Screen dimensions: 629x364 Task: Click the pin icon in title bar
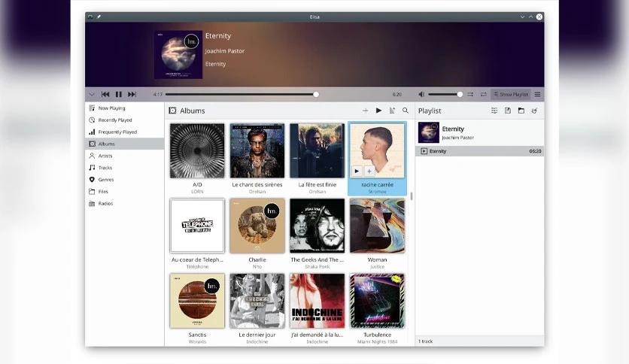point(99,17)
